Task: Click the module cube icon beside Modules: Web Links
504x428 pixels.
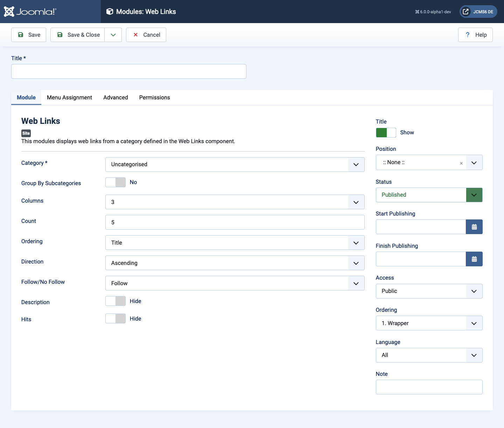Action: coord(110,12)
